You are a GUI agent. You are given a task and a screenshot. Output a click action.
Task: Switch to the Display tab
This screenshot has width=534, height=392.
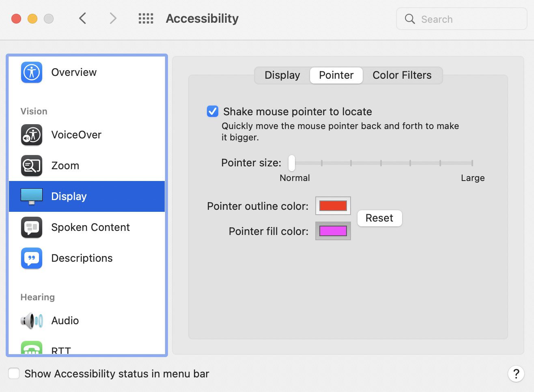point(282,75)
